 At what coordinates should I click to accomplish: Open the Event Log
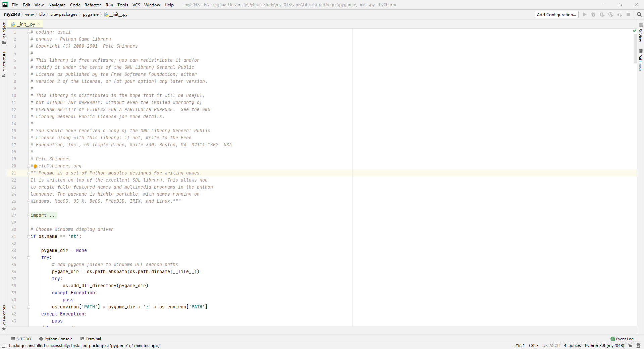tap(622, 339)
